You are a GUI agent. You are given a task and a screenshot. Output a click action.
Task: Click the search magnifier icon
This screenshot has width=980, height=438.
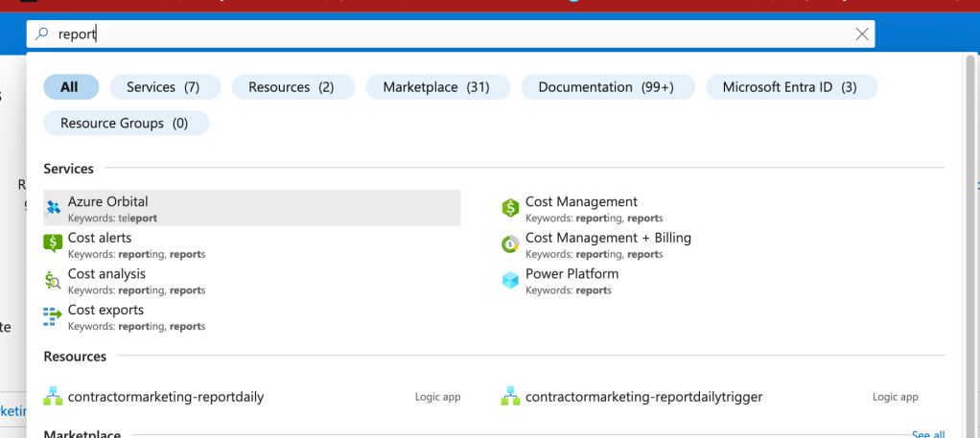(x=42, y=34)
